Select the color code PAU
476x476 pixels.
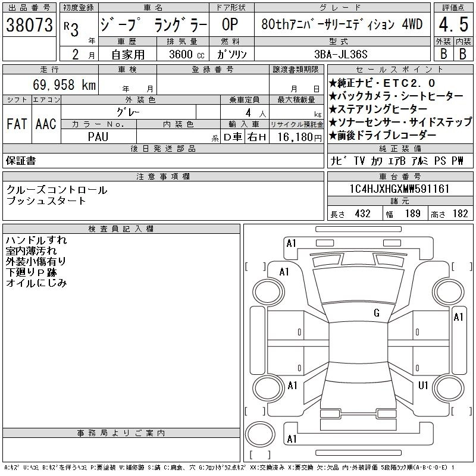(98, 136)
